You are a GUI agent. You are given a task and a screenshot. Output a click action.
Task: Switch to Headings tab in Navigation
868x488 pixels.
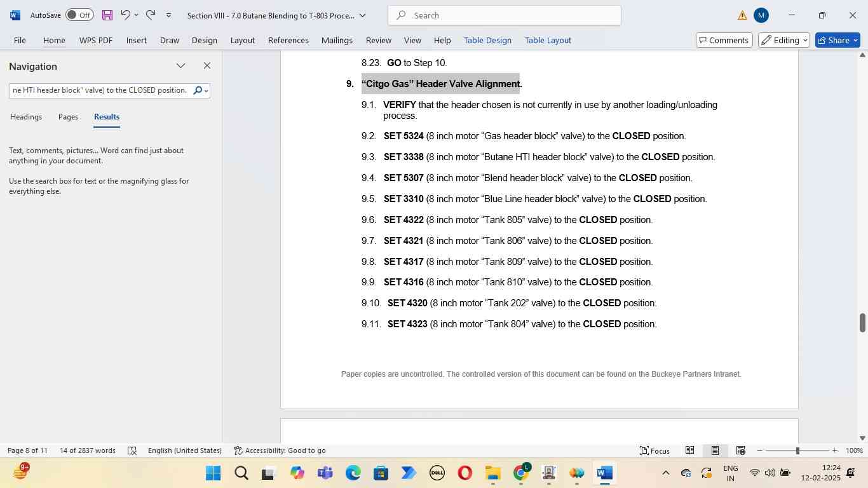[26, 117]
